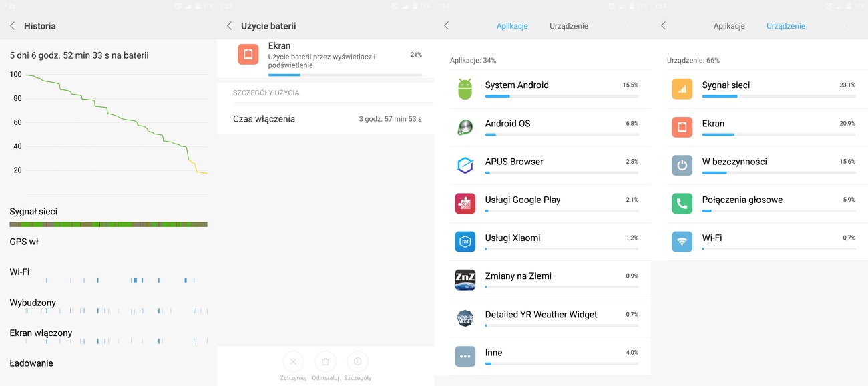Viewport: 868px width, 386px height.
Task: Open the Usługi Xiaomi icon
Action: point(465,242)
